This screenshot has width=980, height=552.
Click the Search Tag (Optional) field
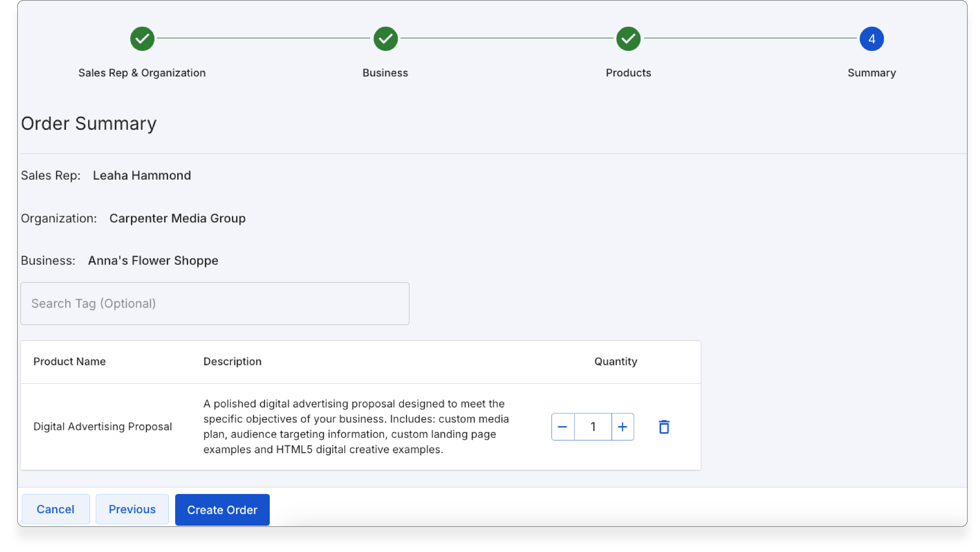point(214,303)
